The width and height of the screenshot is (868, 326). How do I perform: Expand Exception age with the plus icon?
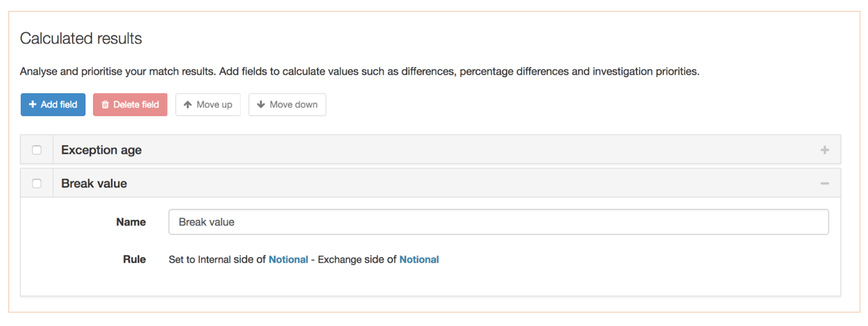(824, 150)
